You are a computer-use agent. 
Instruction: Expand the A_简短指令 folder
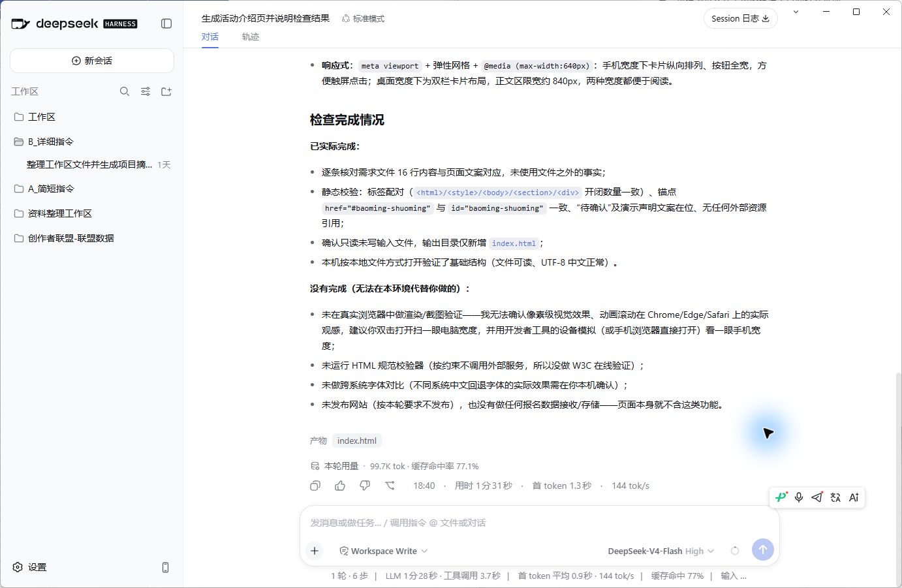tap(92, 189)
